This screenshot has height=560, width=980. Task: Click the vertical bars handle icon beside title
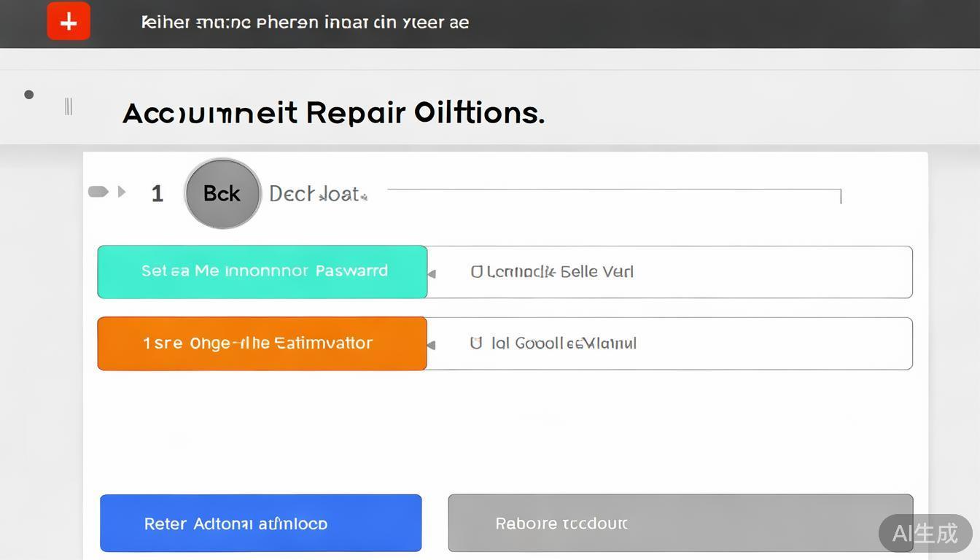[68, 106]
